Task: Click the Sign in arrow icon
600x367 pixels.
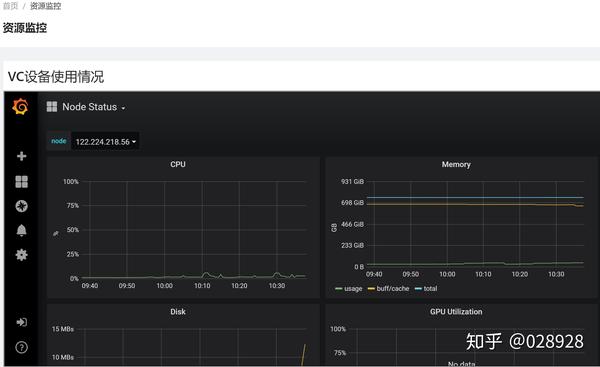Action: click(21, 322)
